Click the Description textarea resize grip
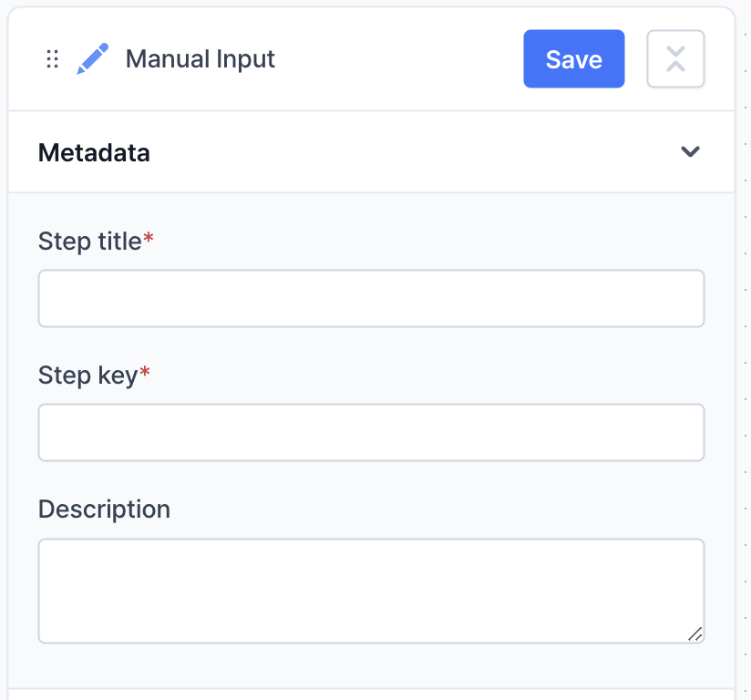 tap(694, 633)
